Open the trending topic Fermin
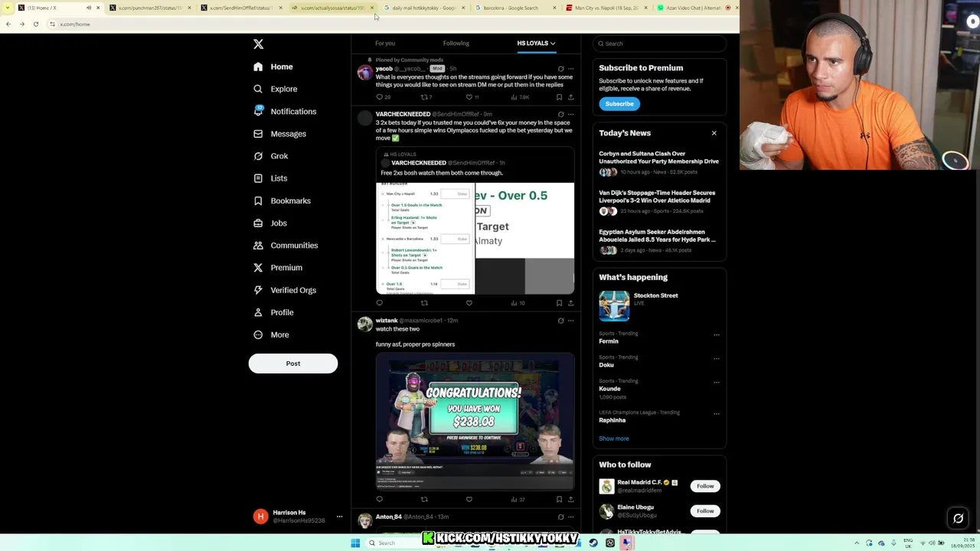Screen dimensions: 980x551 [x=609, y=341]
